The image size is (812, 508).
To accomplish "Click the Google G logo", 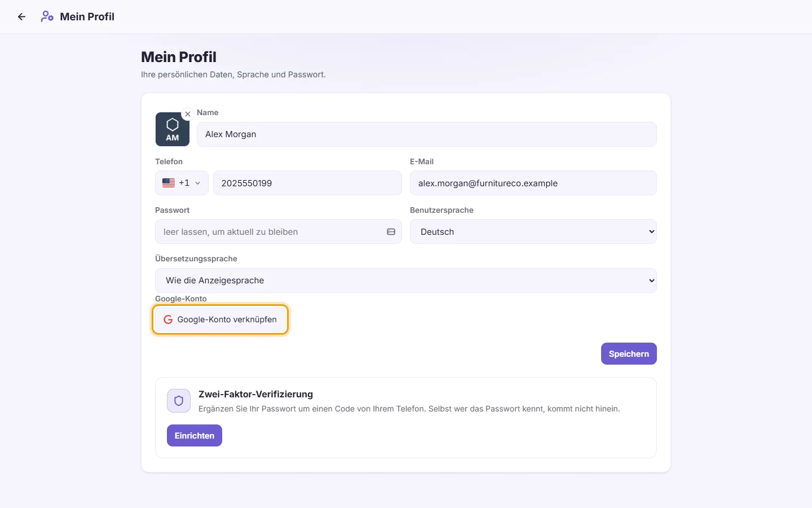I will point(168,319).
